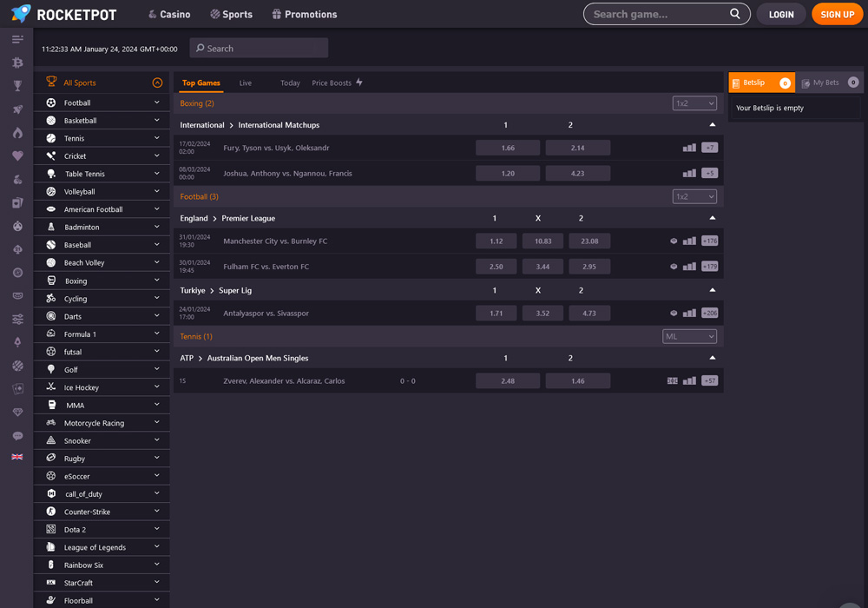Click the heart favorites sidebar icon
This screenshot has height=608, width=868.
(17, 156)
